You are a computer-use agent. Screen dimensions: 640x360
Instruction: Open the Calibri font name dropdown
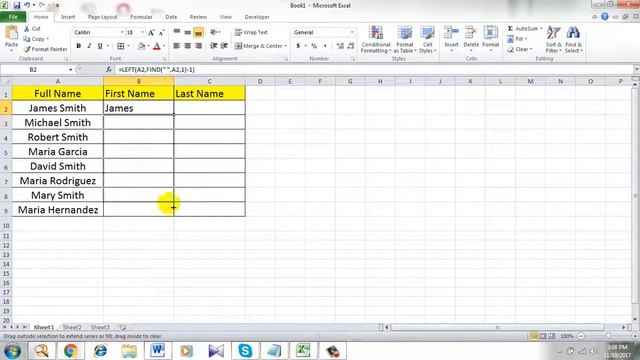[122, 32]
